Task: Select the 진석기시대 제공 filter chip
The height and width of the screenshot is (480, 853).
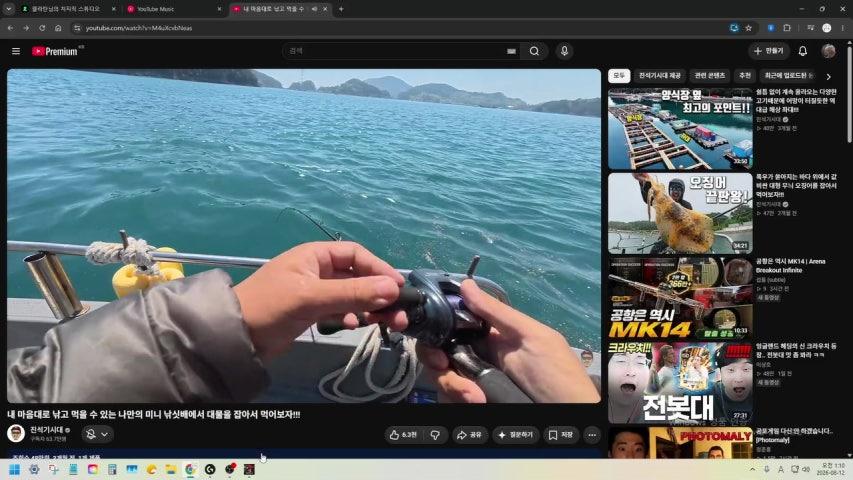Action: 659,76
